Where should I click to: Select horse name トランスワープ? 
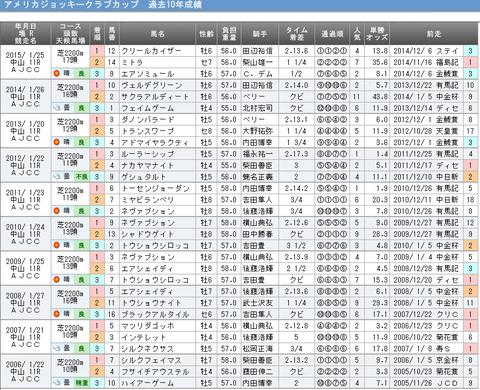[x=148, y=131]
